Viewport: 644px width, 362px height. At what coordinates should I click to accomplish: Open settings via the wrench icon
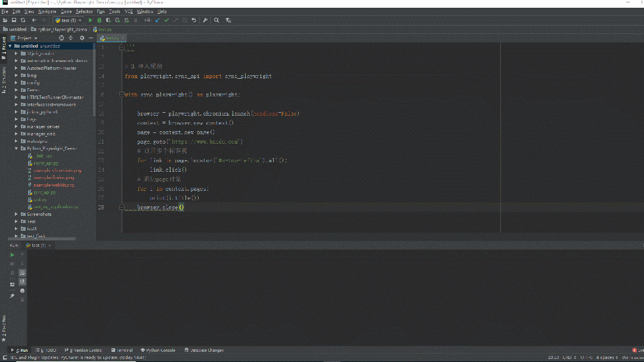(205, 20)
